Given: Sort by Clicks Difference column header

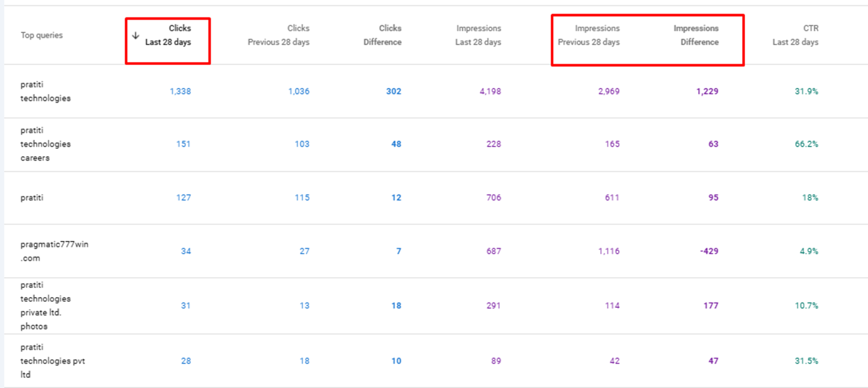Looking at the screenshot, I should click(x=382, y=36).
